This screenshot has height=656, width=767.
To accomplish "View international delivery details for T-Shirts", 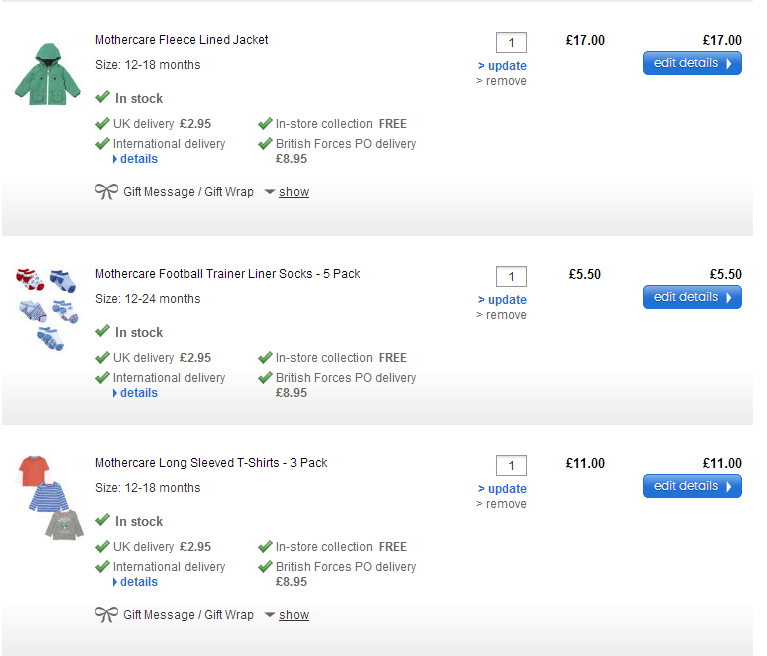I will [138, 582].
